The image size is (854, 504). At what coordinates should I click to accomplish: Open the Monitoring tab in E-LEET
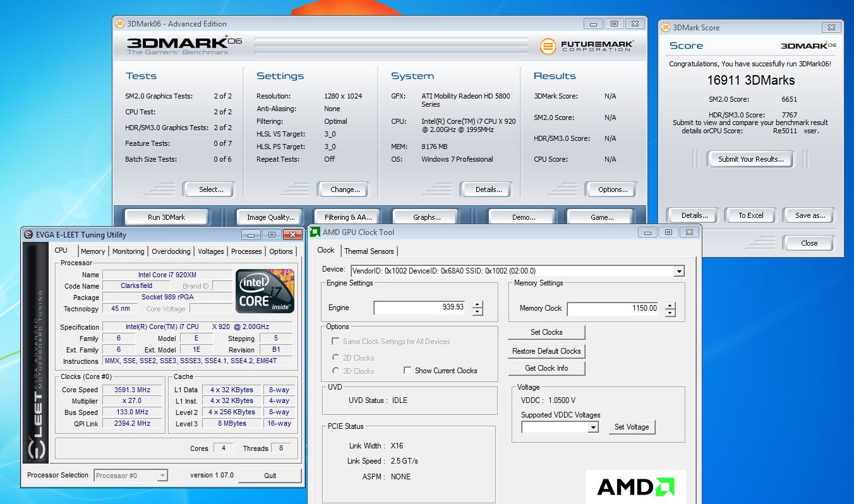tap(128, 251)
